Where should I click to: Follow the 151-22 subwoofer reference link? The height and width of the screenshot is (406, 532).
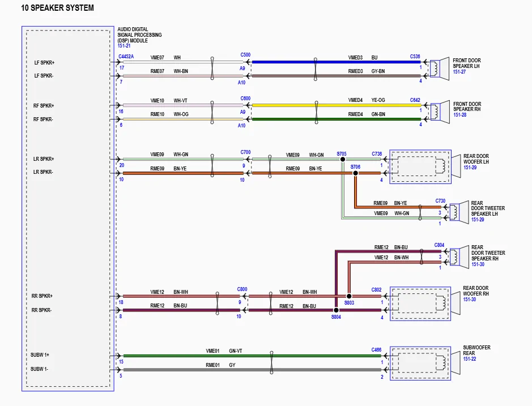469,359
